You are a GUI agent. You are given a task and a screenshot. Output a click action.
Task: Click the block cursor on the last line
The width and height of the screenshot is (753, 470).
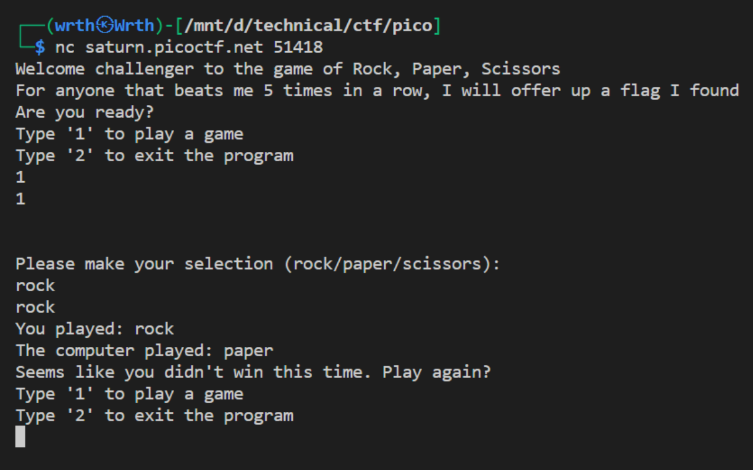[20, 437]
